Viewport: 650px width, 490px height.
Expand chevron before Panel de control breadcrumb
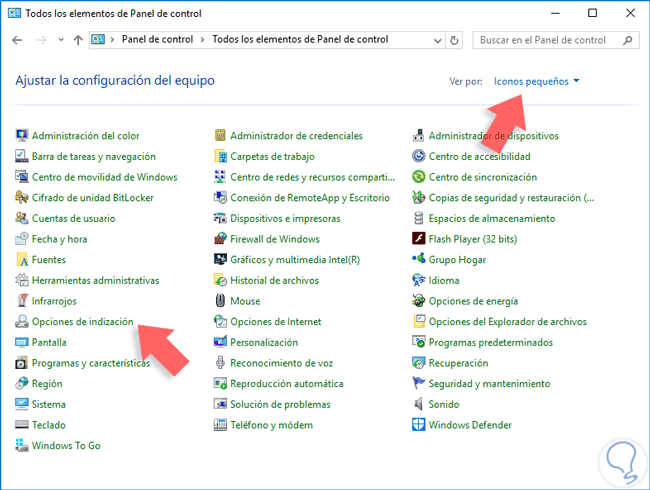pyautogui.click(x=112, y=40)
